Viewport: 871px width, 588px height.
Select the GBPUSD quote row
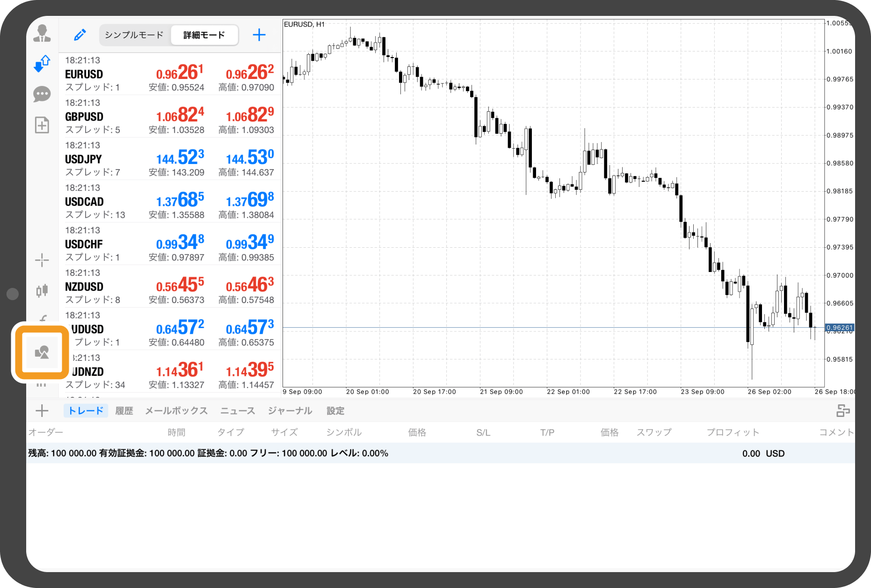pos(169,116)
